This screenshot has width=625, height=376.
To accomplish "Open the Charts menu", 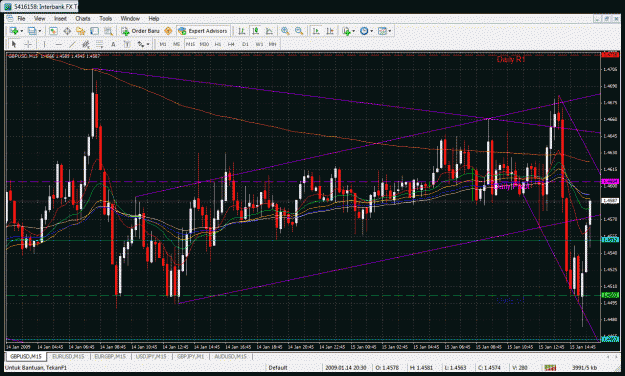I will [x=83, y=18].
